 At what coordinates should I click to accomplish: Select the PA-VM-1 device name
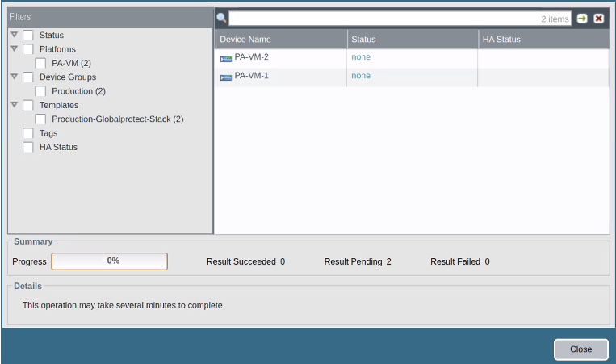(251, 76)
